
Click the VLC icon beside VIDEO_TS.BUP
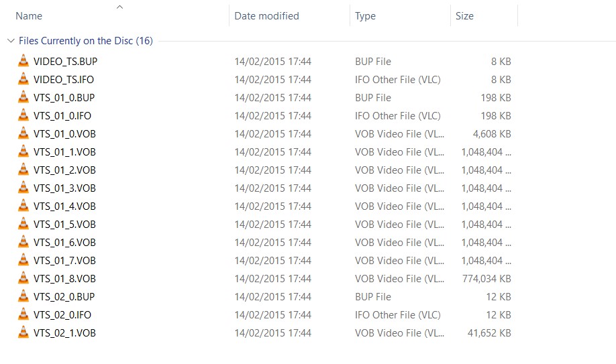(x=23, y=61)
